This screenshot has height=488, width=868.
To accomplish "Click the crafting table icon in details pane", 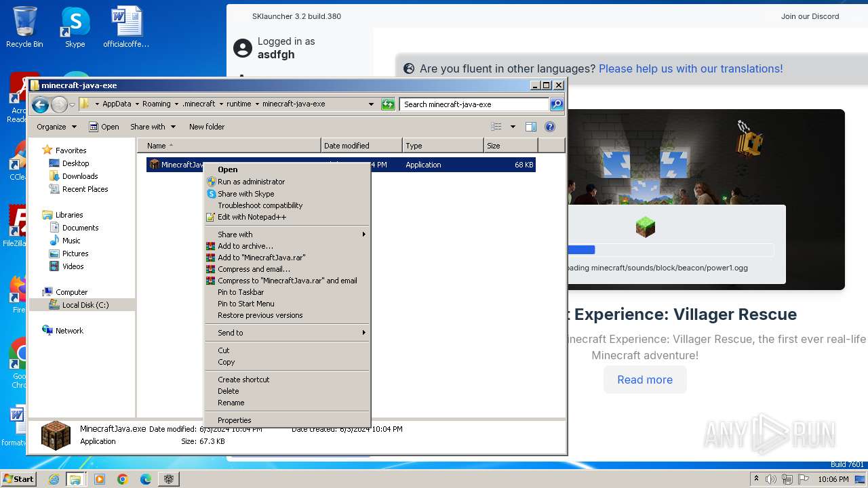I will click(x=56, y=435).
